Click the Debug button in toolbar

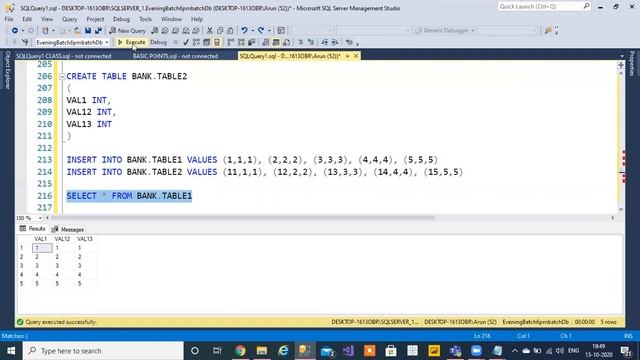click(x=158, y=42)
